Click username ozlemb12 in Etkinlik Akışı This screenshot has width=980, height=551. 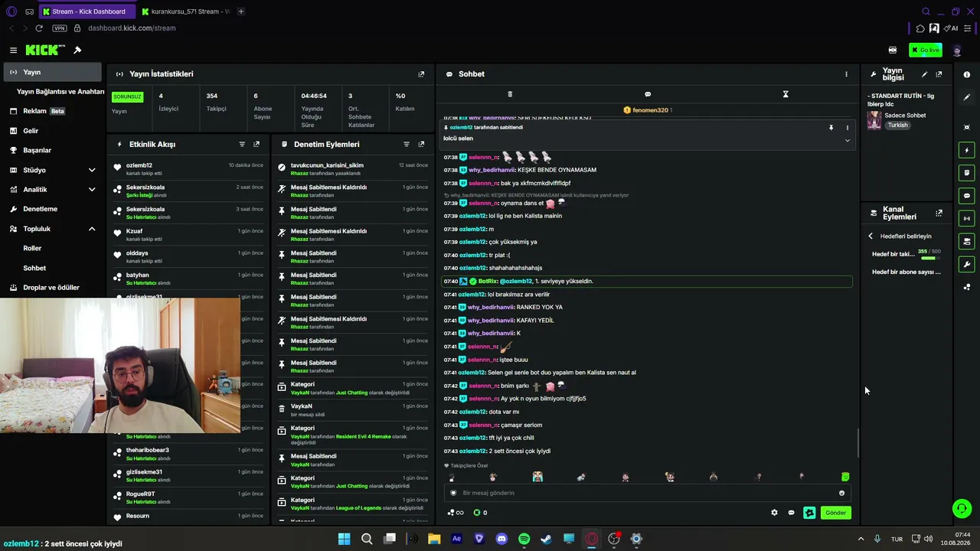tap(139, 165)
